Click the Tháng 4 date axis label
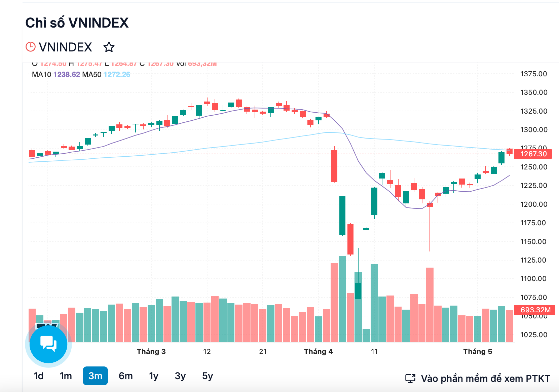The height and width of the screenshot is (392, 559). click(319, 352)
